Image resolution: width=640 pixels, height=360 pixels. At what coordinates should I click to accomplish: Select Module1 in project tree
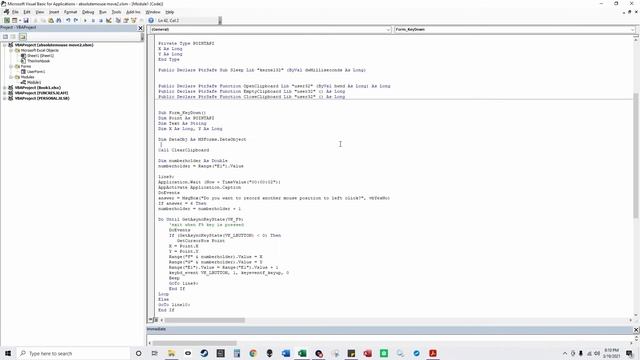(x=34, y=82)
